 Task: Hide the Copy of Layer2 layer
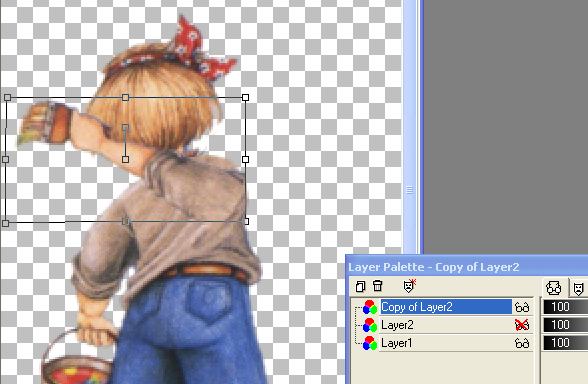522,307
